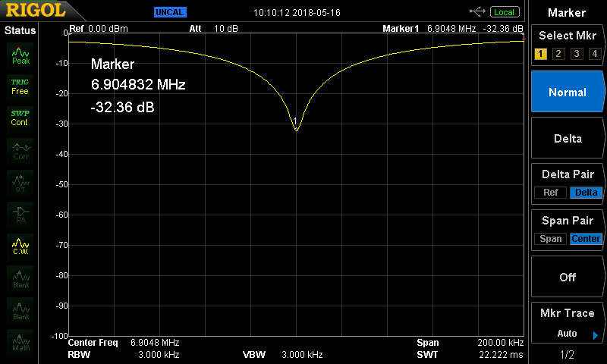Screen dimensions: 607x364
Task: Go to menu page 1/2 indicator
Action: (567, 355)
